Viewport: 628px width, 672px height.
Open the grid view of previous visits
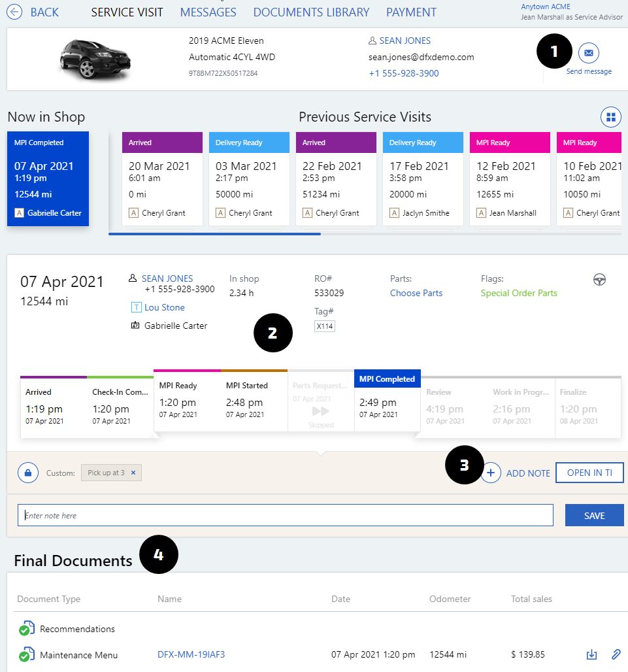[610, 117]
